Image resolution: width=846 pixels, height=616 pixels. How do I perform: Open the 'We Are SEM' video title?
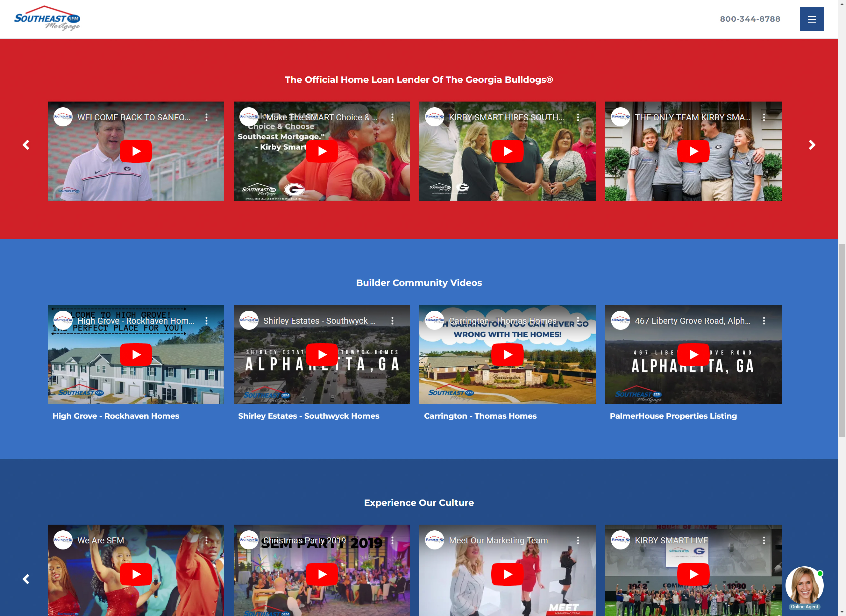point(101,540)
